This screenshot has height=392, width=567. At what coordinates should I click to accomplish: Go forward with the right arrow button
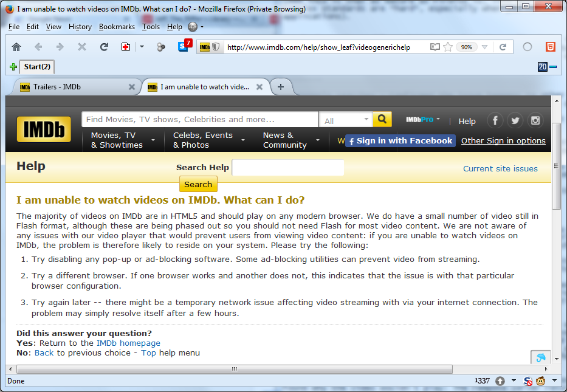point(60,47)
